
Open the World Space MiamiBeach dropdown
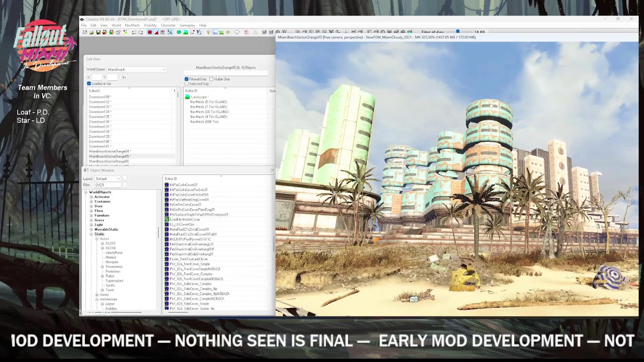[x=136, y=69]
